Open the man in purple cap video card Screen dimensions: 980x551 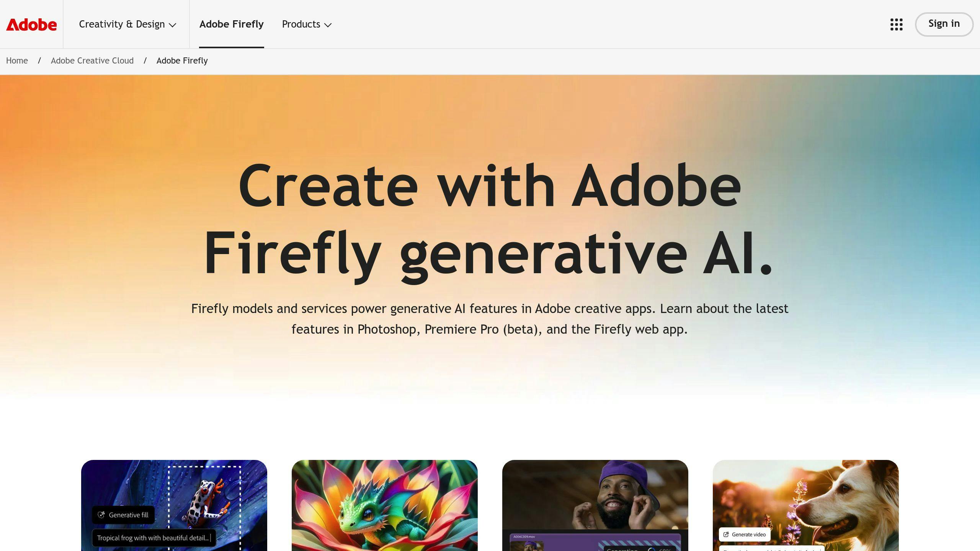595,505
